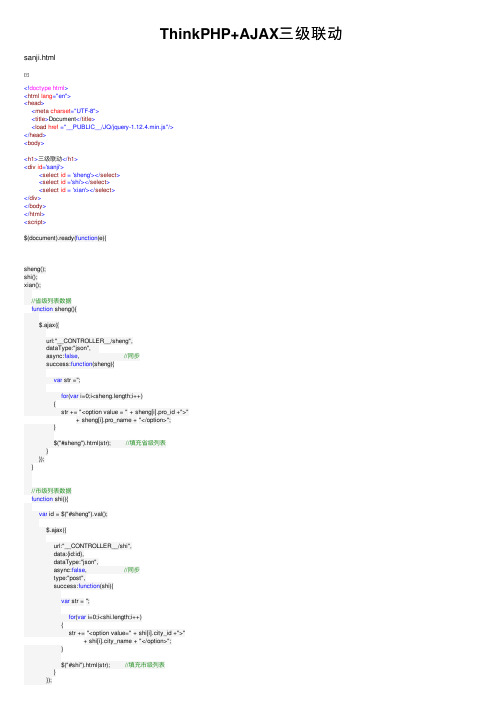This screenshot has height=713, width=504.
Task: Select the select id 'sheng' line
Action: click(80, 175)
